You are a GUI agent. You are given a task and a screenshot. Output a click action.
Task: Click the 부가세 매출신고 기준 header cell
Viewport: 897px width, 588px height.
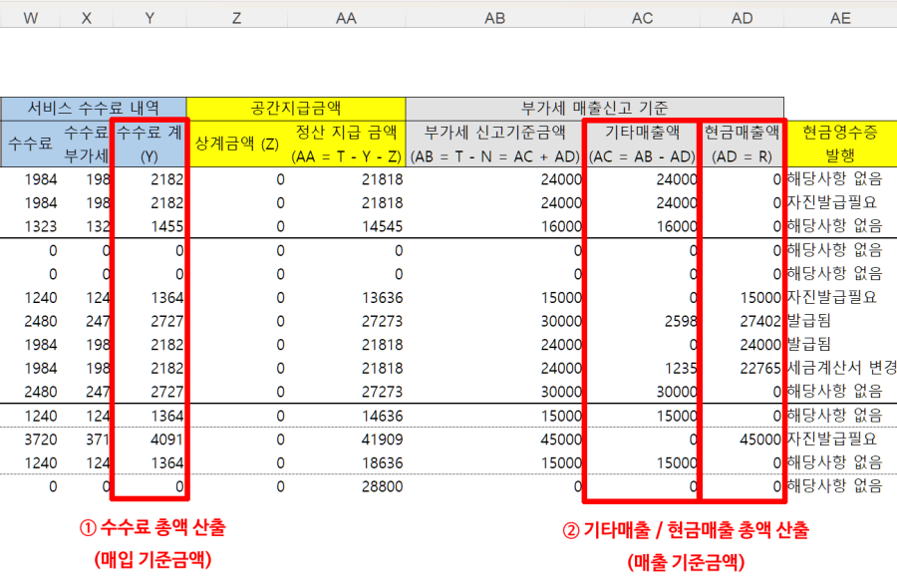click(x=594, y=108)
